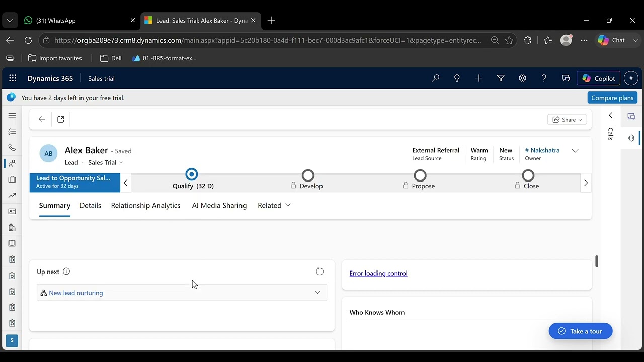The height and width of the screenshot is (362, 644).
Task: Open the browser extensions puzzle icon
Action: (x=527, y=40)
